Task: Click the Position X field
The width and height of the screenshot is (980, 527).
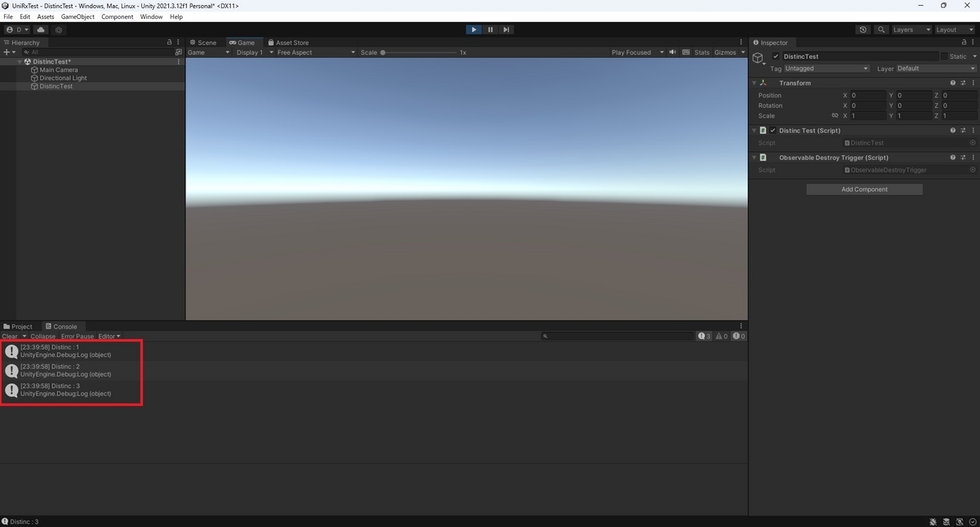Action: coord(868,96)
